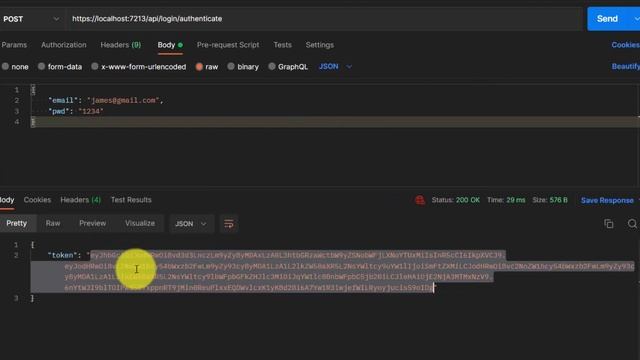640x360 pixels.
Task: Open request Headers (9) tab
Action: (121, 45)
